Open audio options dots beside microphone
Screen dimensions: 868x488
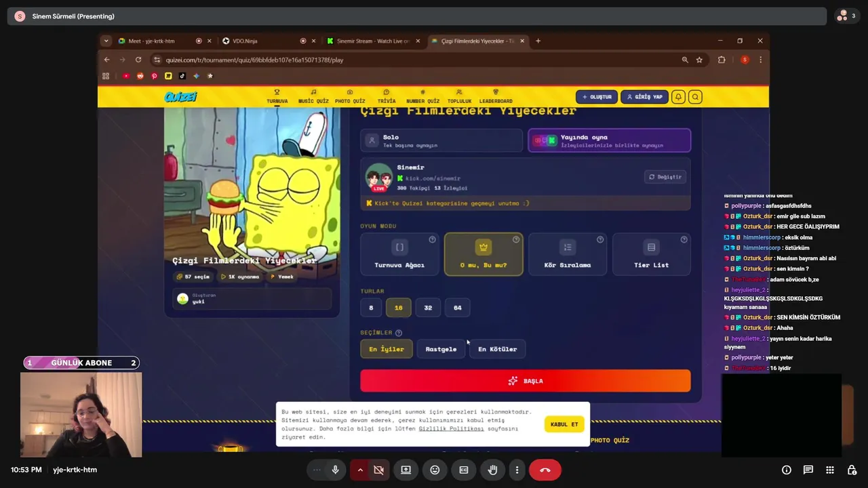point(317,470)
